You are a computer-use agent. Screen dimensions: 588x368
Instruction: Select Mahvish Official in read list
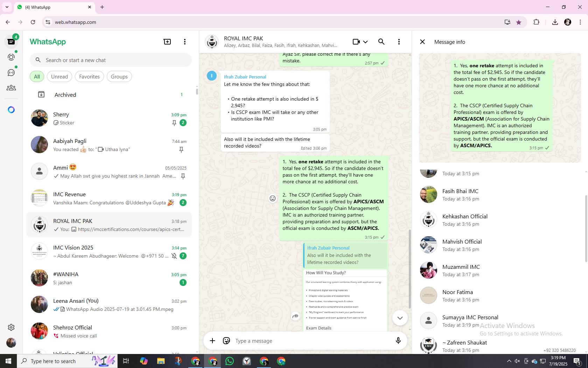click(500, 245)
